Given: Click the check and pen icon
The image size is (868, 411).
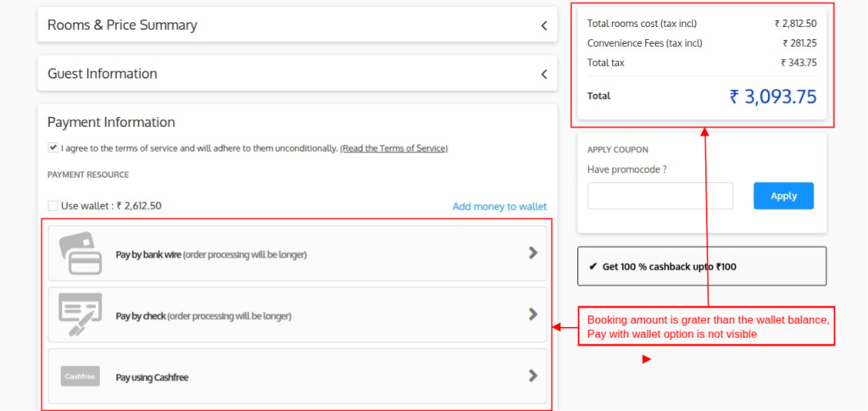Looking at the screenshot, I should point(81,314).
